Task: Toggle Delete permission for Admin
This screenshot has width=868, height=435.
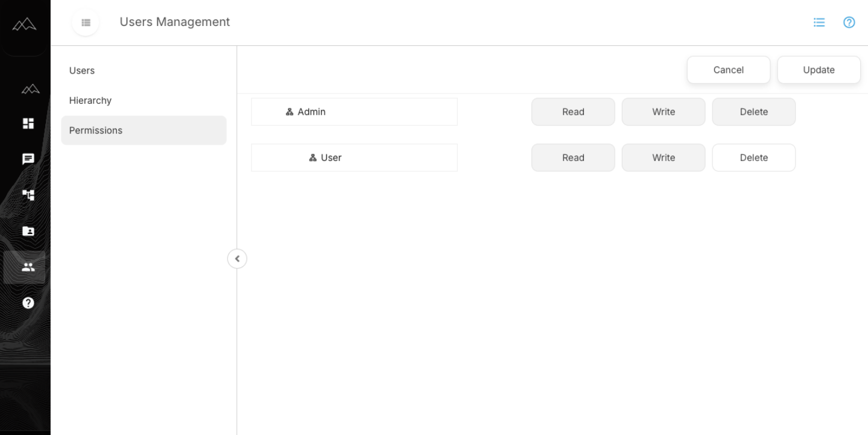Action: [753, 112]
